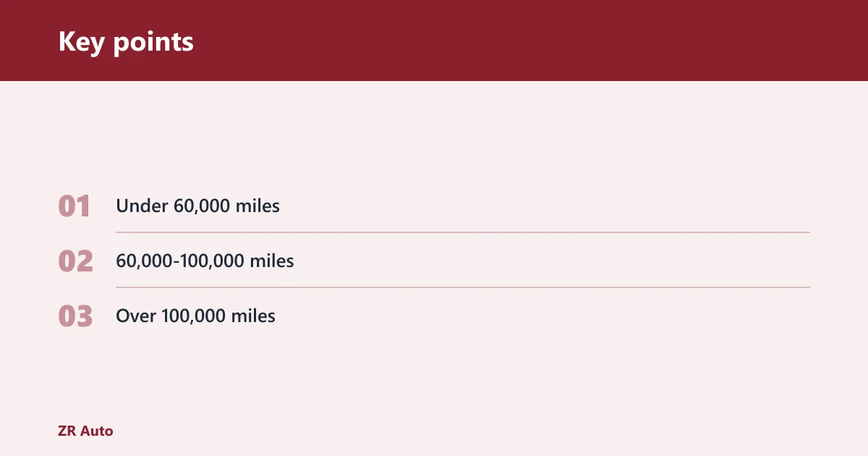Screen dimensions: 868x456
Task: Select the 01 list number
Action: click(x=75, y=206)
